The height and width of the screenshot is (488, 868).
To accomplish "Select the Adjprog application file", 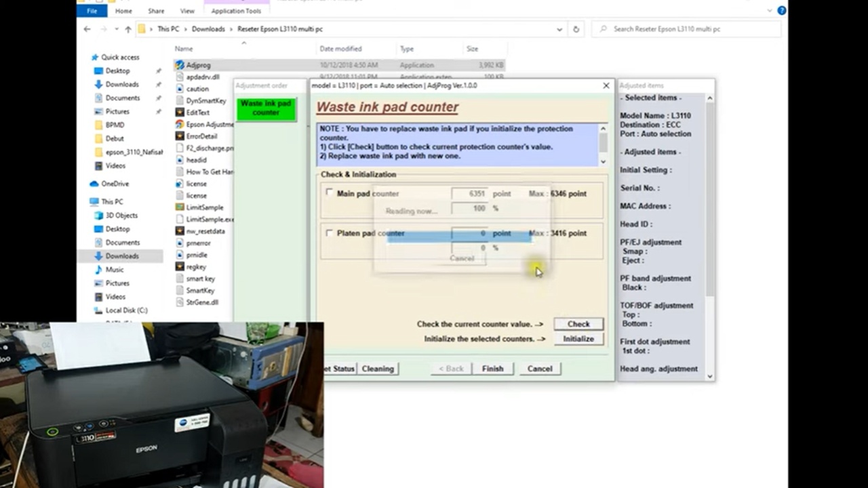I will (198, 65).
